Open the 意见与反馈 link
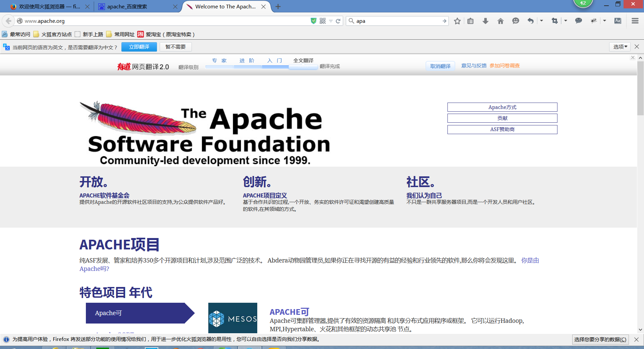644x349 pixels. pyautogui.click(x=474, y=66)
